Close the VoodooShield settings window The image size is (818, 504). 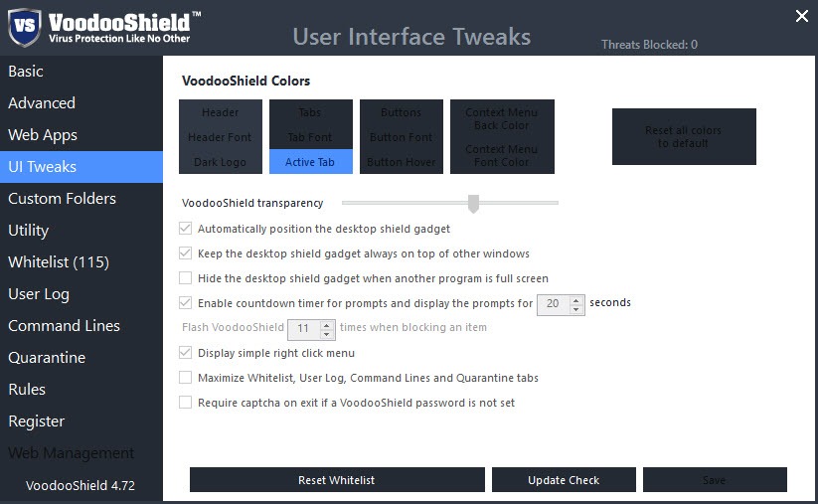click(x=802, y=16)
